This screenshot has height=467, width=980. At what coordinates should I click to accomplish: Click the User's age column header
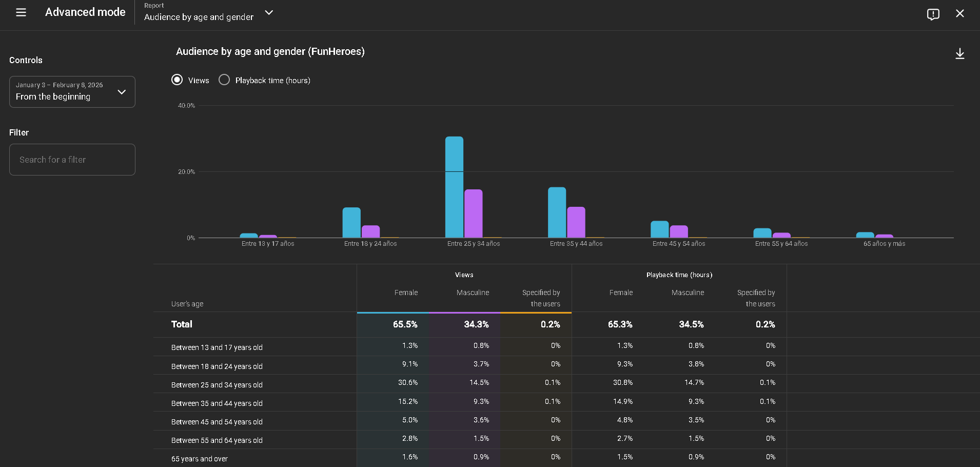187,304
